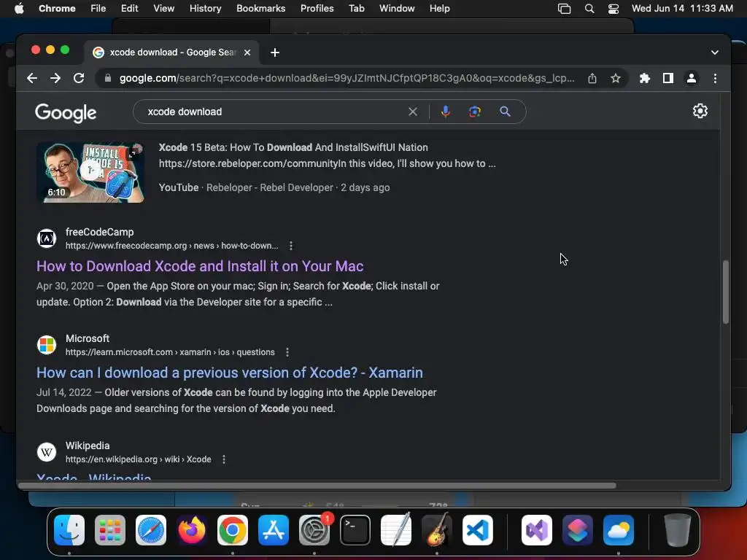Viewport: 747px width, 560px height.
Task: Open Trash from the Dock
Action: (678, 530)
